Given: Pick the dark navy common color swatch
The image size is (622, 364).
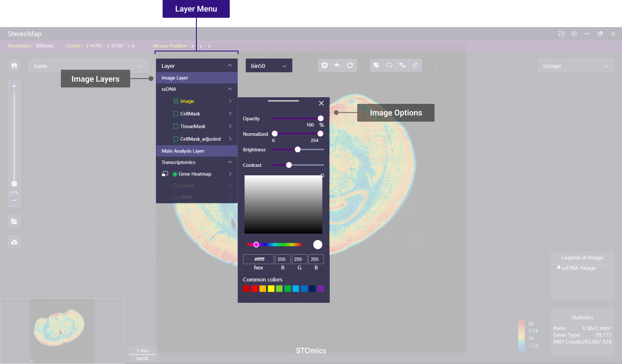Looking at the screenshot, I should [312, 289].
